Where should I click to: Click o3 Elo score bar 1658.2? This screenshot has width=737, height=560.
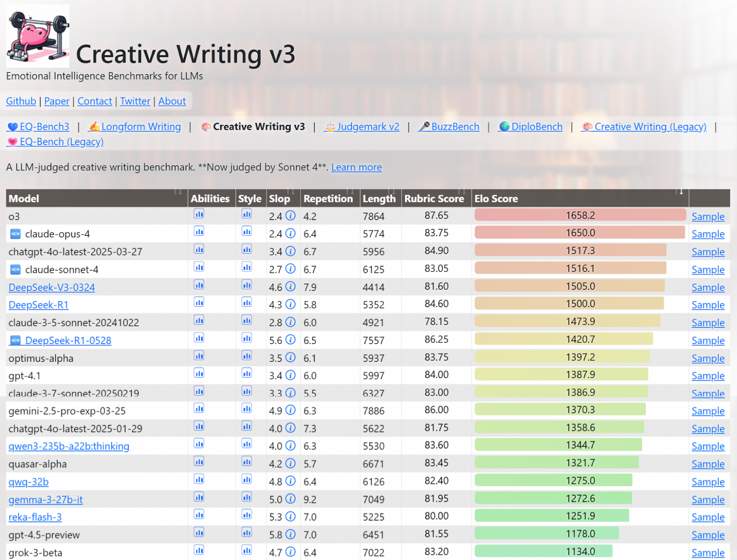(x=580, y=215)
